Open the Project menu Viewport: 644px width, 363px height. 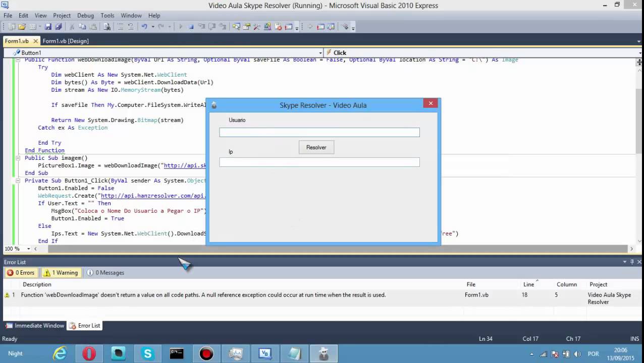62,16
